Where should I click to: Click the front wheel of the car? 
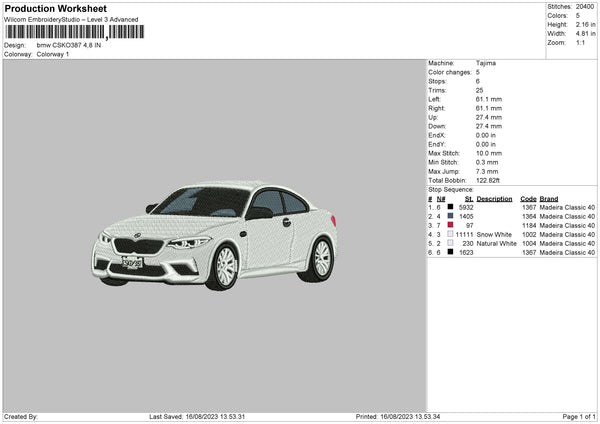click(225, 267)
